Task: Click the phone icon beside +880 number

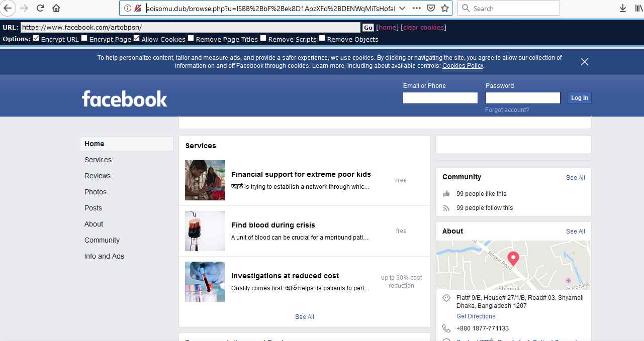Action: pos(446,328)
